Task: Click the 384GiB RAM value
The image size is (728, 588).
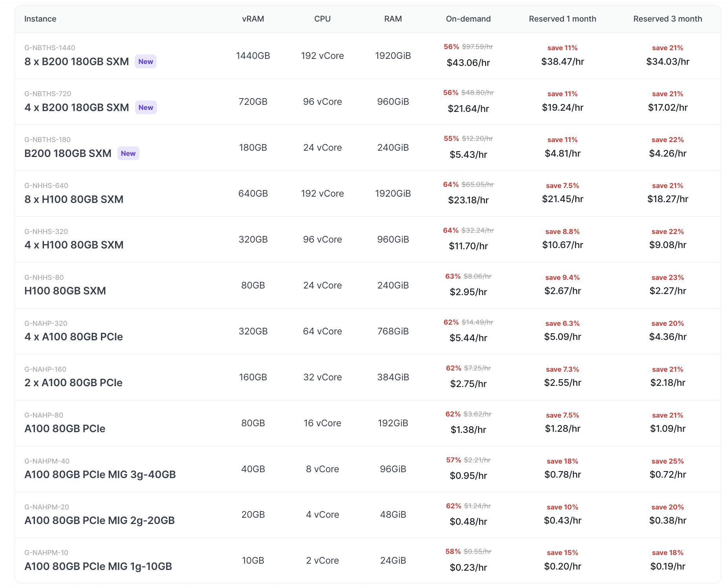Action: click(393, 377)
